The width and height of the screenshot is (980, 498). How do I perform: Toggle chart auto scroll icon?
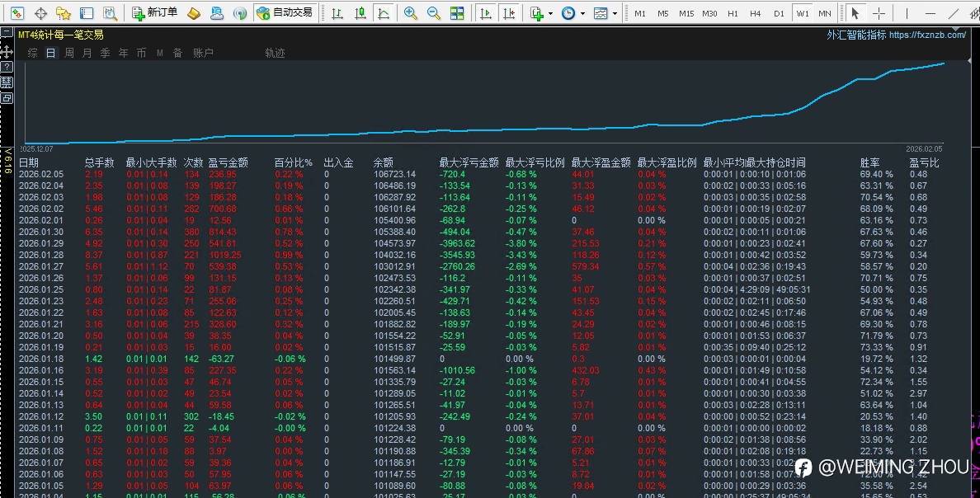click(x=486, y=12)
